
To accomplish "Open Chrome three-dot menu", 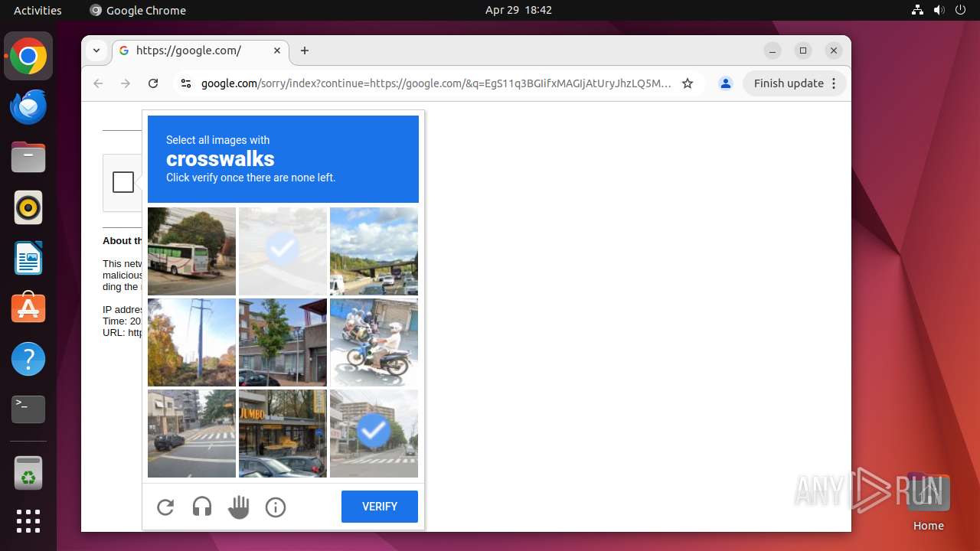I will click(x=835, y=83).
